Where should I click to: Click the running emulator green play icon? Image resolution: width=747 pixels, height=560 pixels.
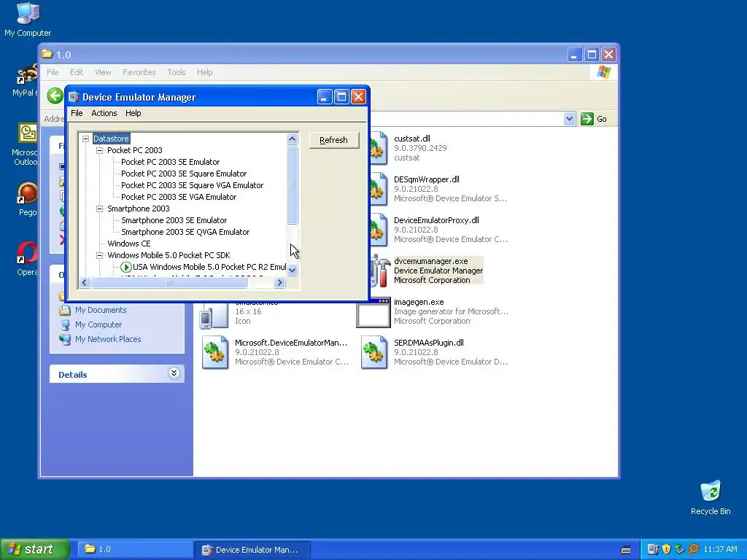(125, 267)
